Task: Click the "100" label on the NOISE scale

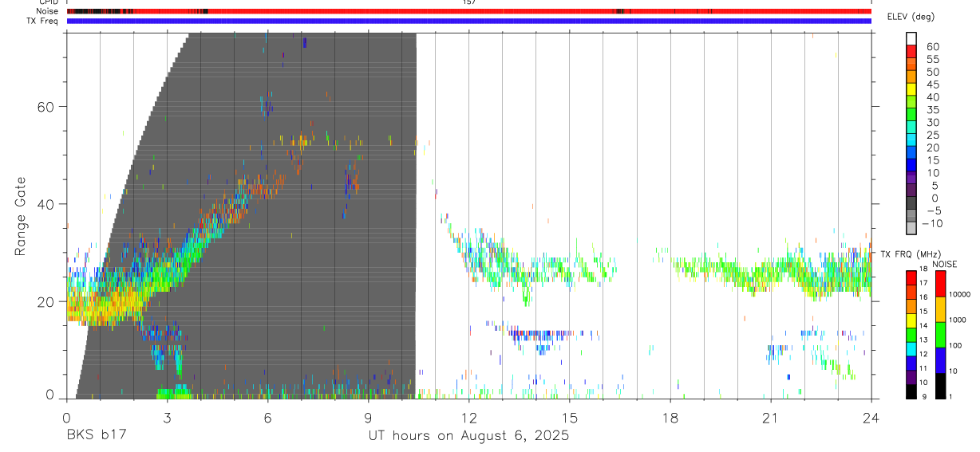Action: (955, 345)
